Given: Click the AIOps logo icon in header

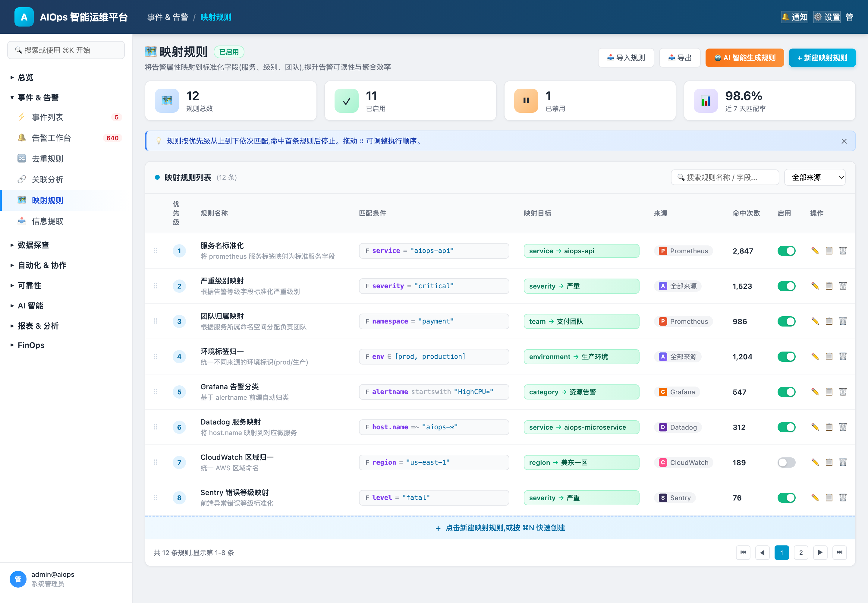Looking at the screenshot, I should tap(24, 17).
